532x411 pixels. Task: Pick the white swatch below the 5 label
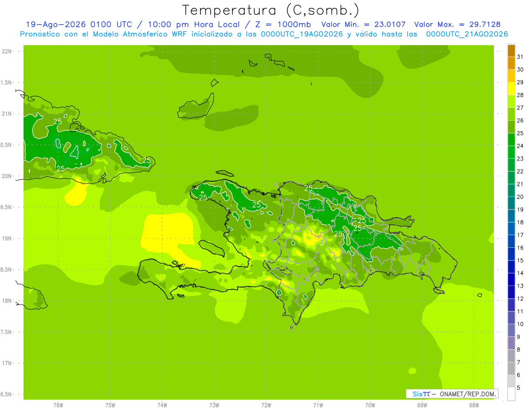coord(511,394)
